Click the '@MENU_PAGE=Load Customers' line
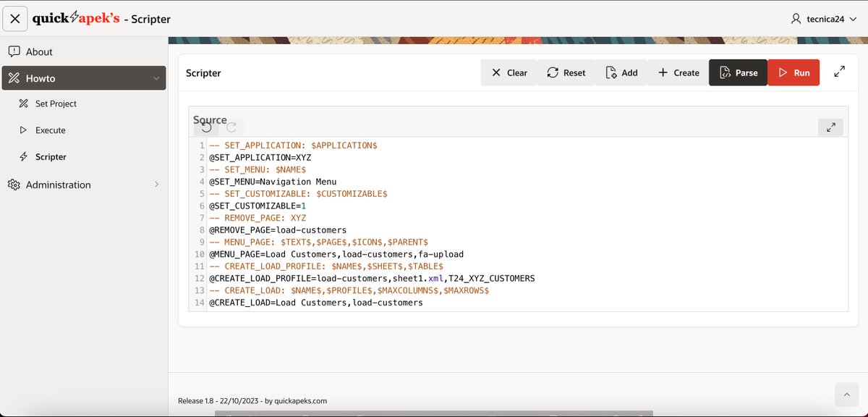The height and width of the screenshot is (417, 868). tap(336, 254)
